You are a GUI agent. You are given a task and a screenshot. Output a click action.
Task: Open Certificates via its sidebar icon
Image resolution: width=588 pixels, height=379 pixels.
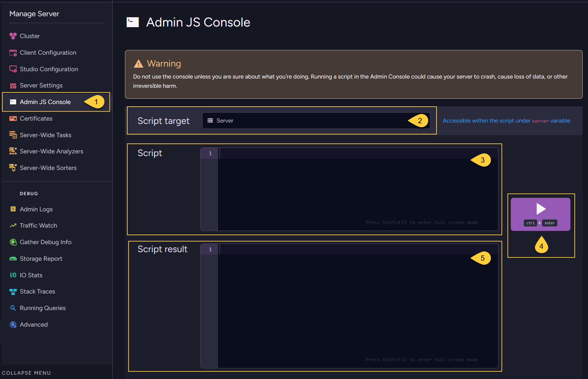pyautogui.click(x=13, y=118)
